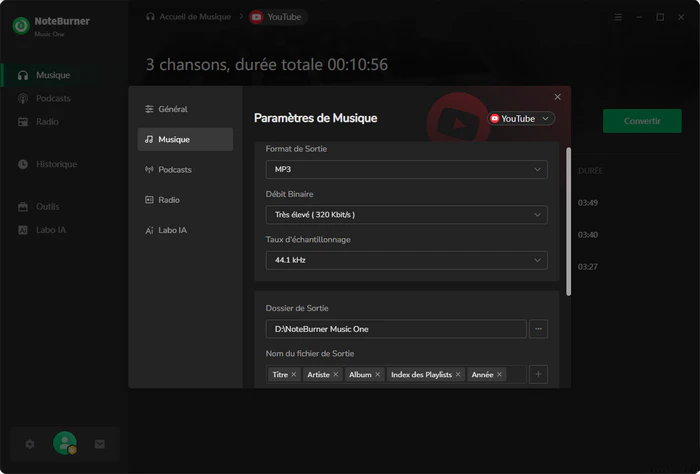This screenshot has width=700, height=474.
Task: Click the Dossier de Sortie path field
Action: click(396, 329)
